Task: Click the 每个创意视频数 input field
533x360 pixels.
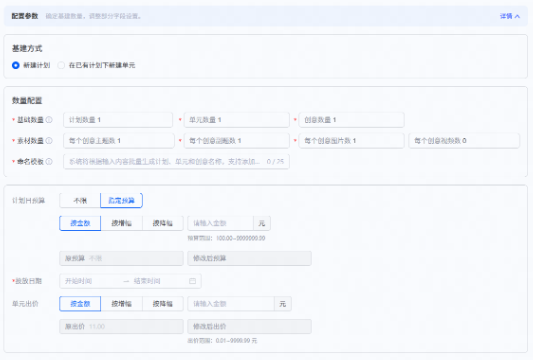Action: pyautogui.click(x=464, y=141)
